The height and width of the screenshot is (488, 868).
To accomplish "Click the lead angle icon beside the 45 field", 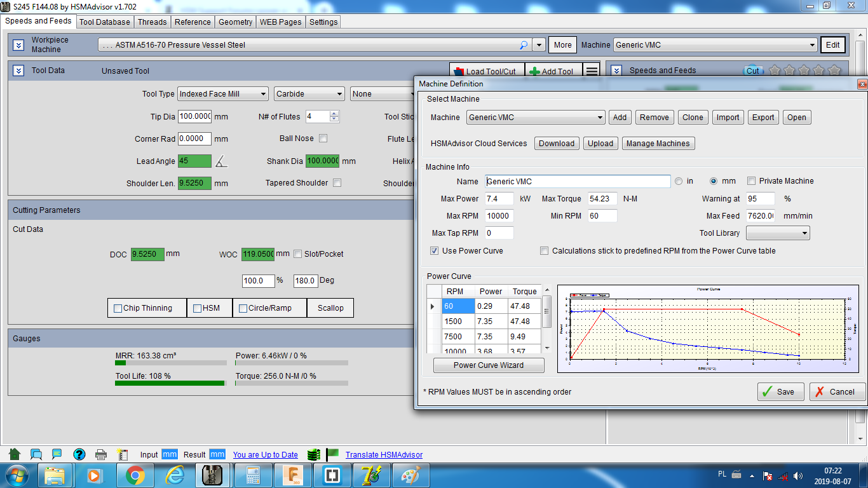I will tap(220, 161).
